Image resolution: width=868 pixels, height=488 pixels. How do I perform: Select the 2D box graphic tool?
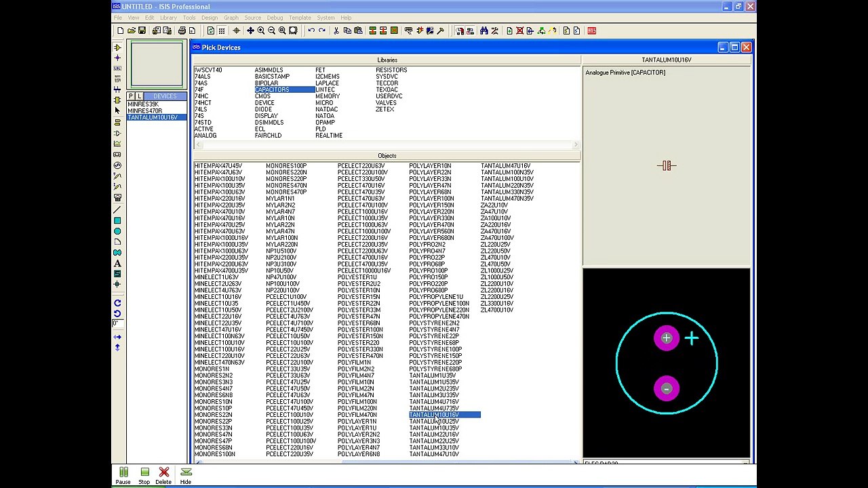point(117,221)
